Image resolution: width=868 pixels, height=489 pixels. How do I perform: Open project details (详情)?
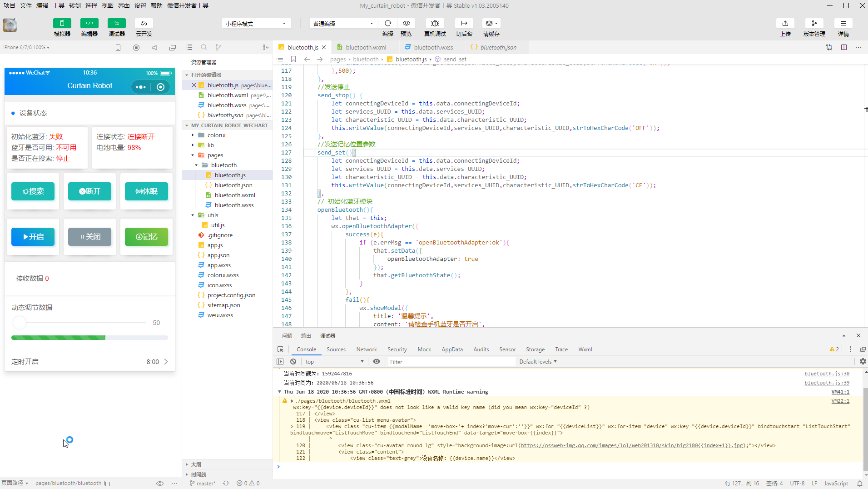coord(843,23)
